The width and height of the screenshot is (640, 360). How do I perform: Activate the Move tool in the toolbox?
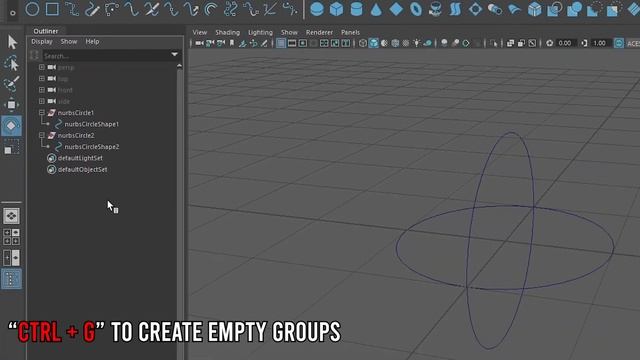pyautogui.click(x=11, y=105)
